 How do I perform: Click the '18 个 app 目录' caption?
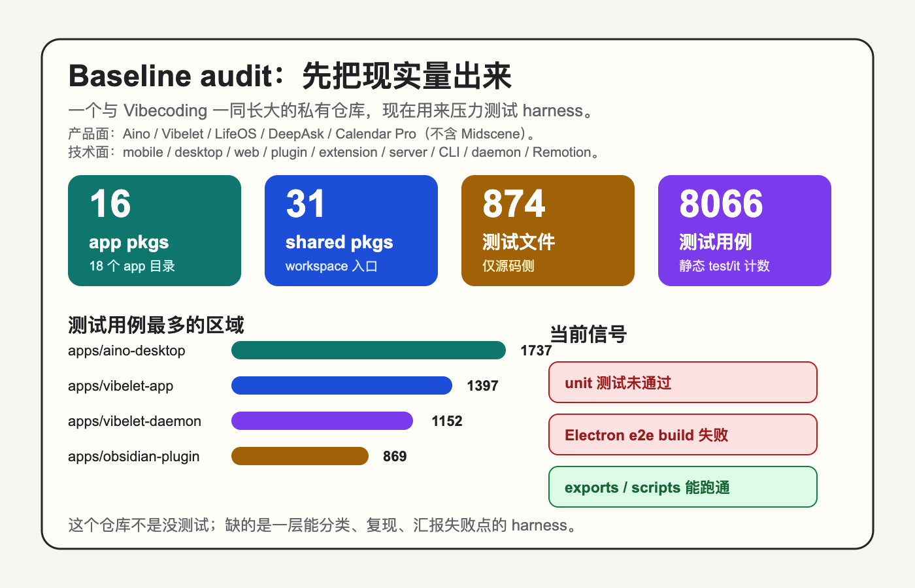(x=132, y=266)
